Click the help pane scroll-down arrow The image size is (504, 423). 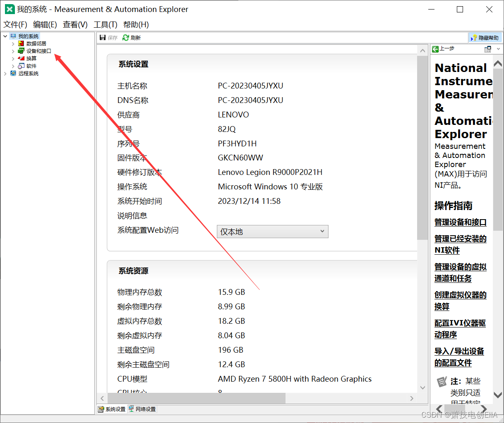[x=498, y=395]
